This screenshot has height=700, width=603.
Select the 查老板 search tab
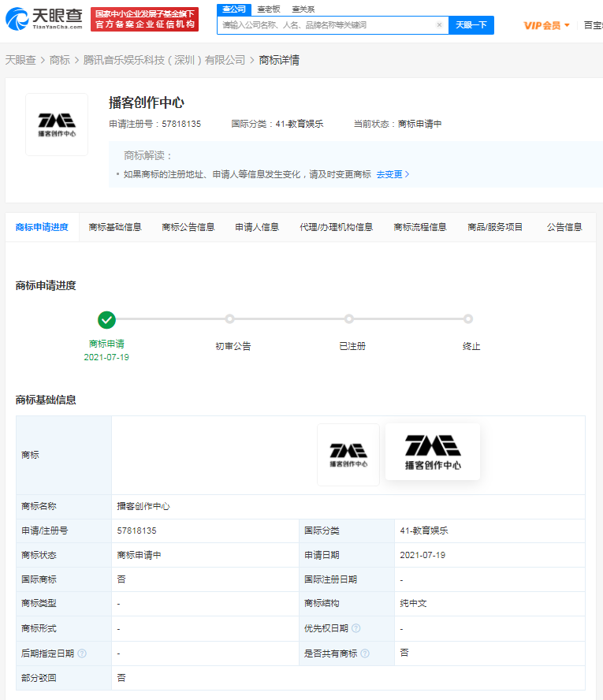pos(269,9)
